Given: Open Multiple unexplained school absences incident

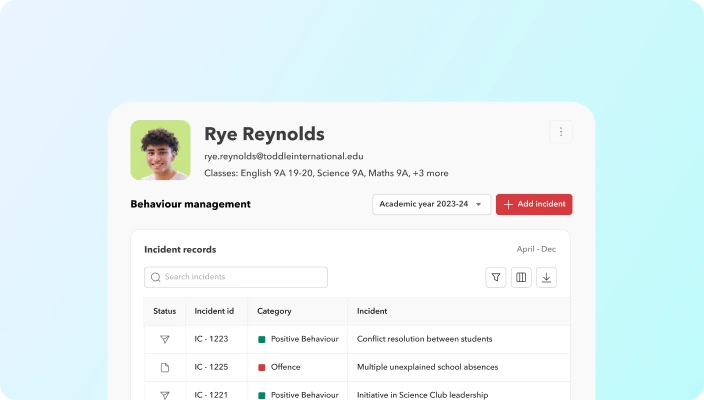Looking at the screenshot, I should click(x=427, y=367).
